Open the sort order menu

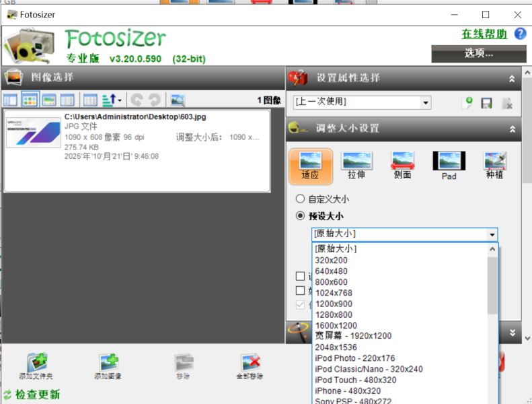pyautogui.click(x=112, y=100)
